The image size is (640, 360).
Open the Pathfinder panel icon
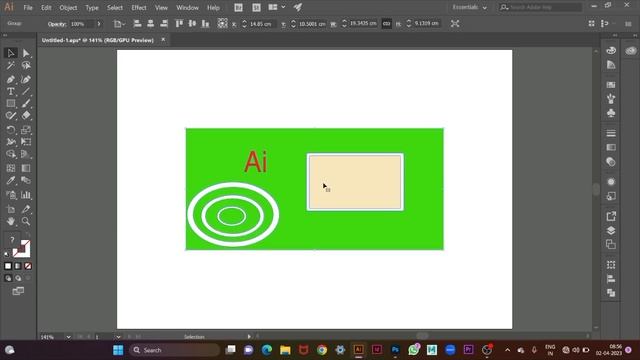pos(611,293)
